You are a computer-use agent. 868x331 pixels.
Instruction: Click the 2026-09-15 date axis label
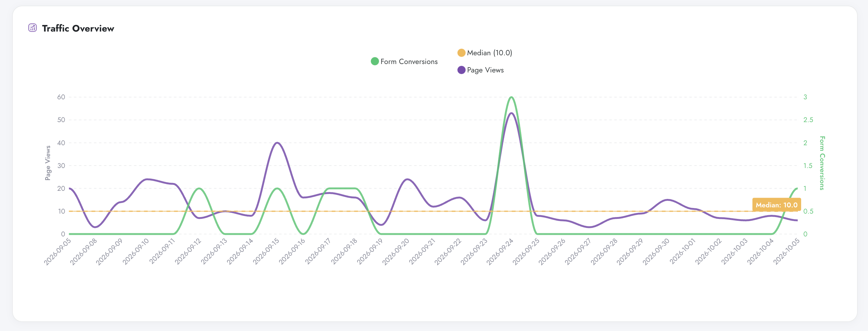(266, 251)
